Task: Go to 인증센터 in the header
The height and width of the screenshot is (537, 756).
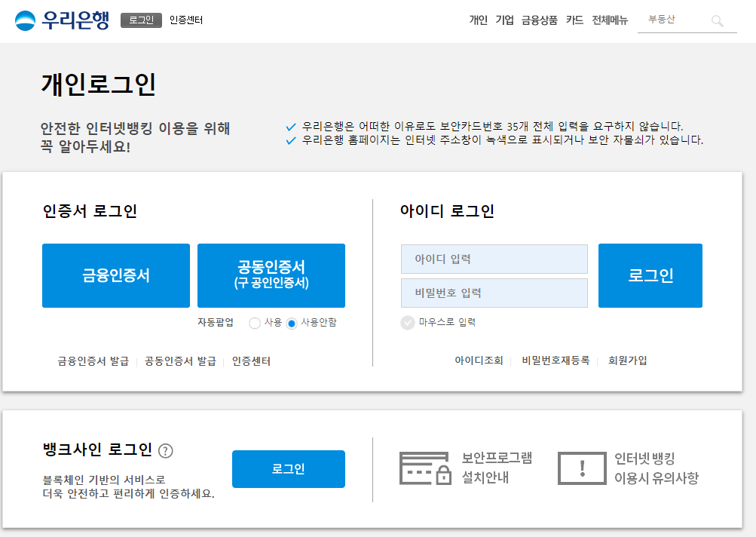Action: point(186,20)
